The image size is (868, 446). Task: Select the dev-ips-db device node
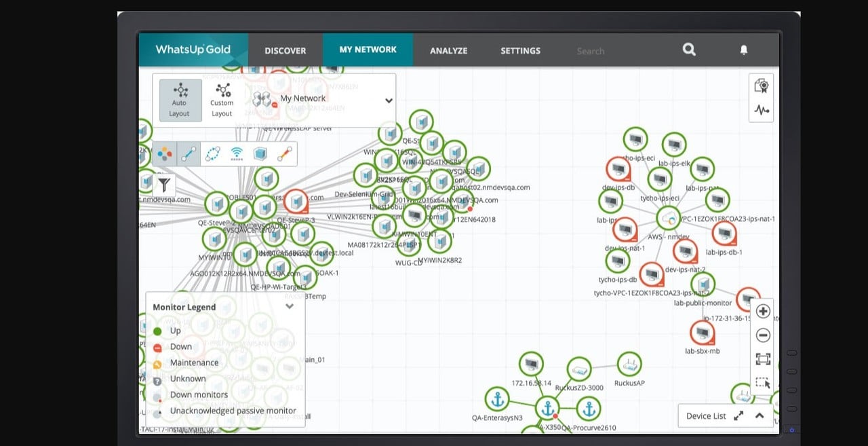(618, 170)
